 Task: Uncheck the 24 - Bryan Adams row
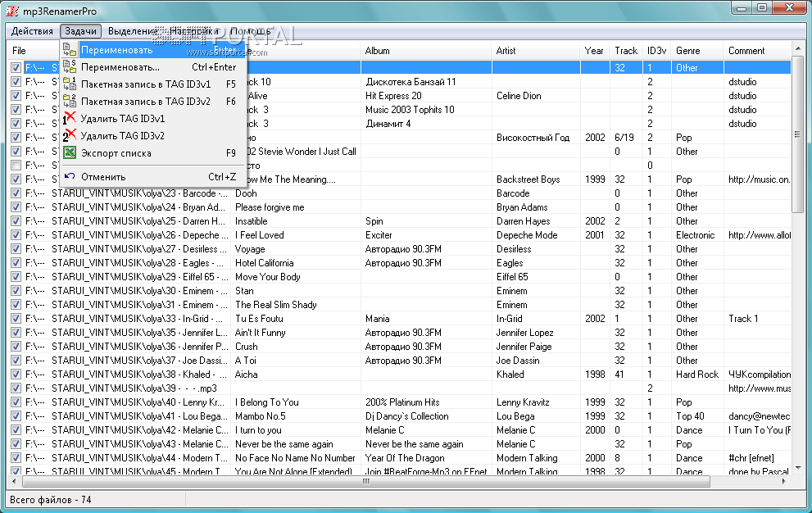[16, 207]
